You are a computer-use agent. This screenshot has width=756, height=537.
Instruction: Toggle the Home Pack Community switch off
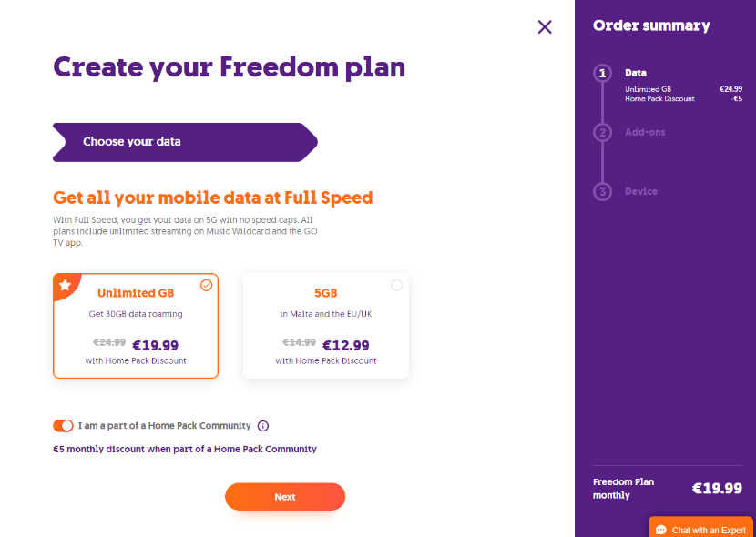pos(63,426)
